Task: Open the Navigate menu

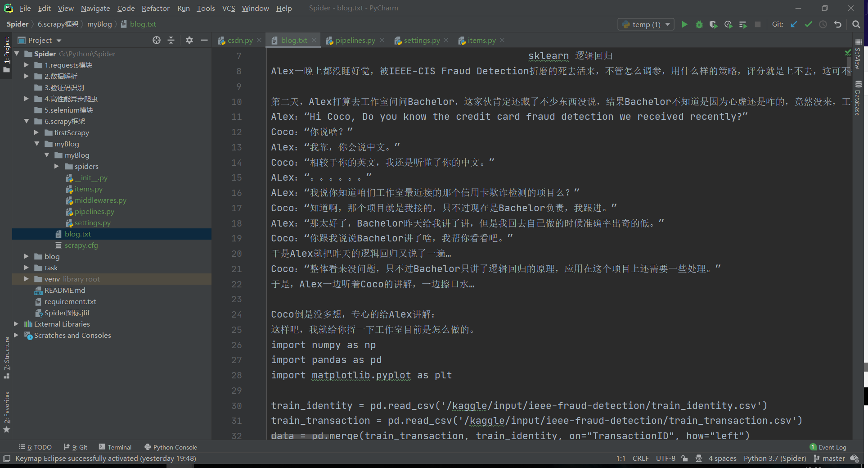Action: [95, 8]
